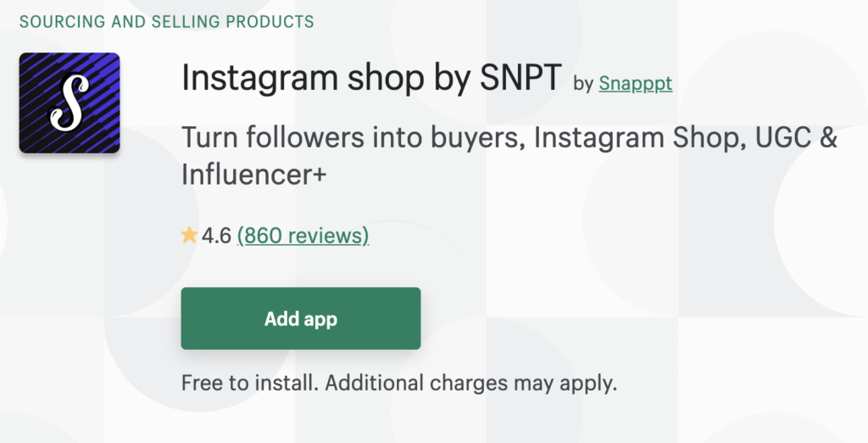Click the SNPT app logo icon
The image size is (868, 443).
(x=70, y=102)
